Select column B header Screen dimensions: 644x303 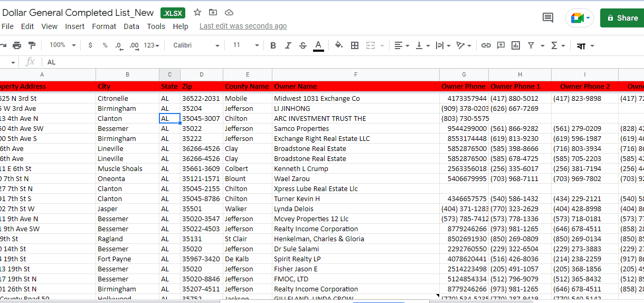127,74
